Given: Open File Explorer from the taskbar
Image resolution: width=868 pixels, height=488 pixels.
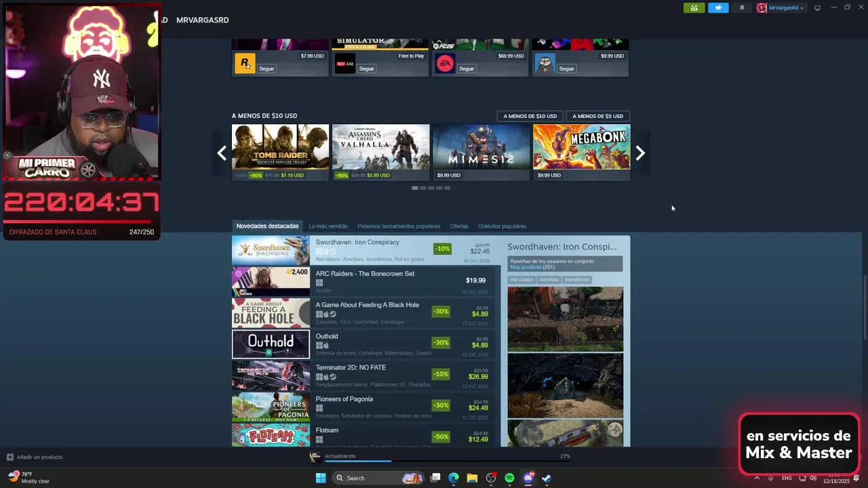Looking at the screenshot, I should [x=472, y=478].
